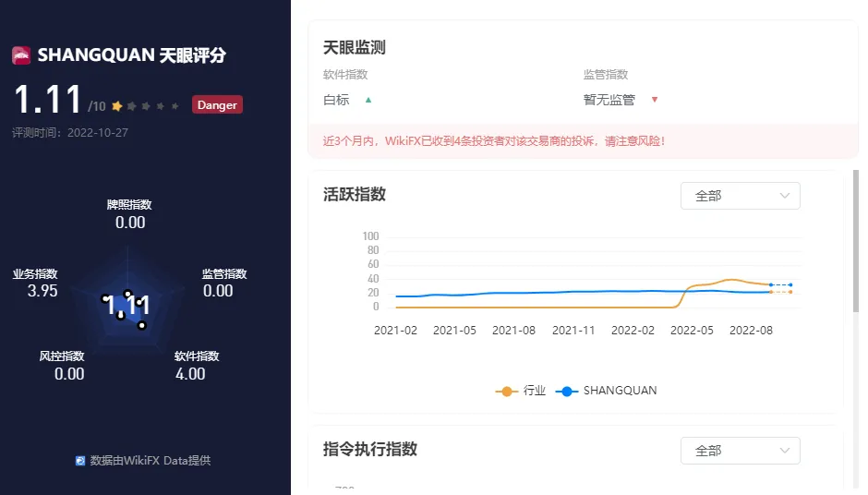Click the green up arrow beside 白标
The width and height of the screenshot is (868, 495).
click(368, 101)
